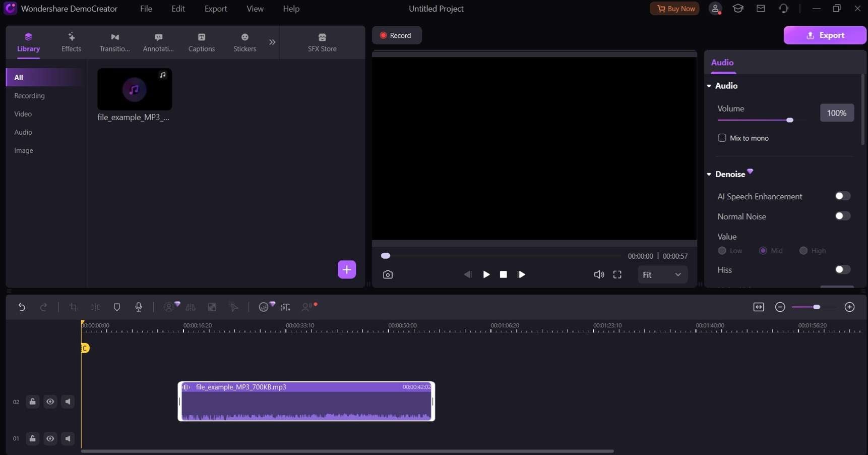This screenshot has width=868, height=455.
Task: Enter fullscreen preview mode
Action: (x=617, y=274)
